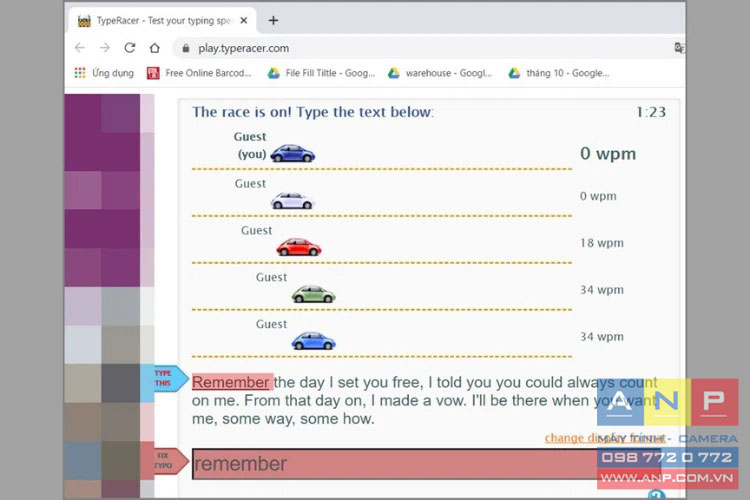Click the TypeRacer tab favicon
The height and width of the screenshot is (500, 750).
coord(84,21)
